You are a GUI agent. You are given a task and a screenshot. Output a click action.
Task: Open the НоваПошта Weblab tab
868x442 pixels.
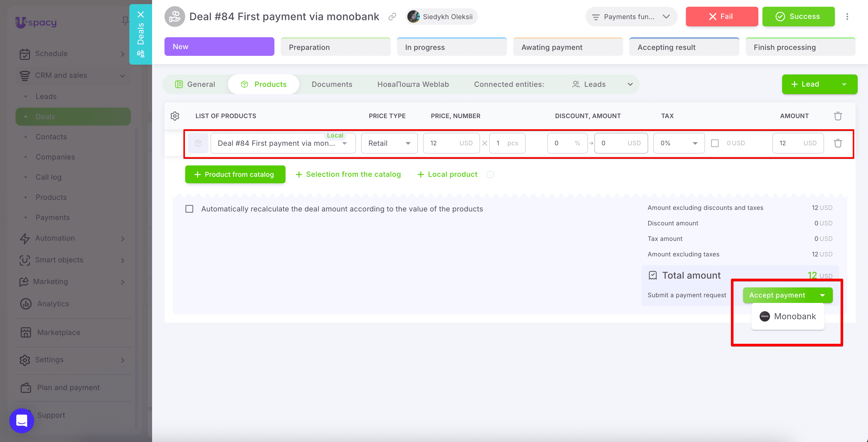pyautogui.click(x=413, y=84)
